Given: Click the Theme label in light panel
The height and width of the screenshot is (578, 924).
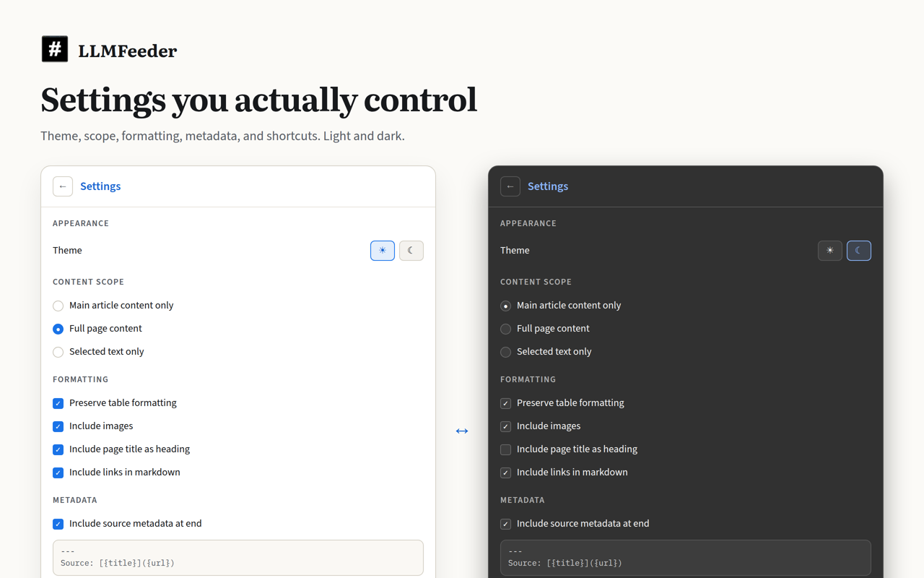Looking at the screenshot, I should tap(67, 250).
